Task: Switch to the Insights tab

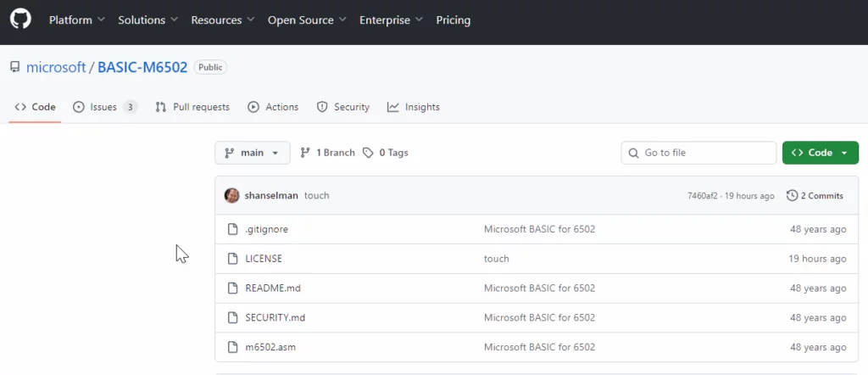Action: [414, 107]
